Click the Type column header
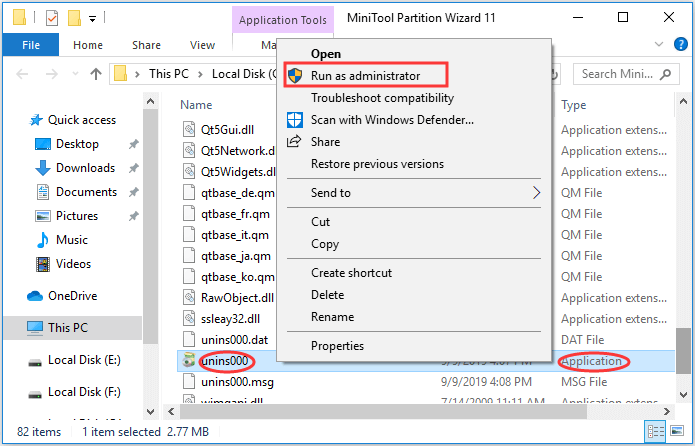695x446 pixels. coord(574,105)
